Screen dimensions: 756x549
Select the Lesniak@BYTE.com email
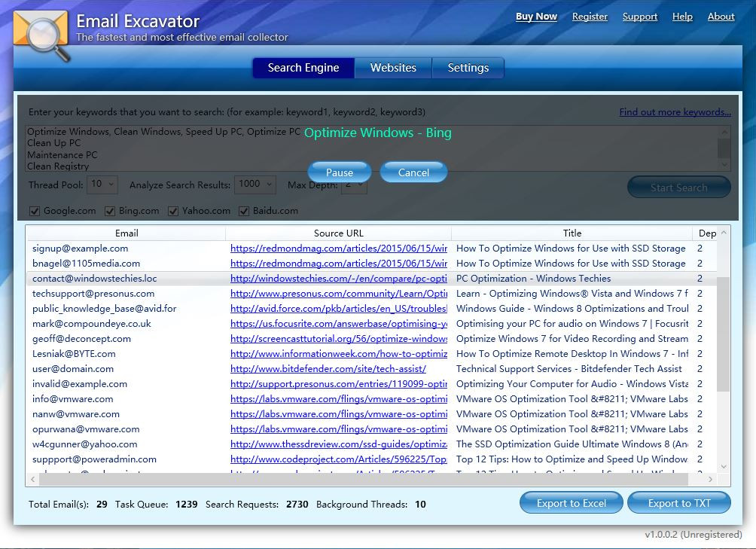pyautogui.click(x=74, y=354)
